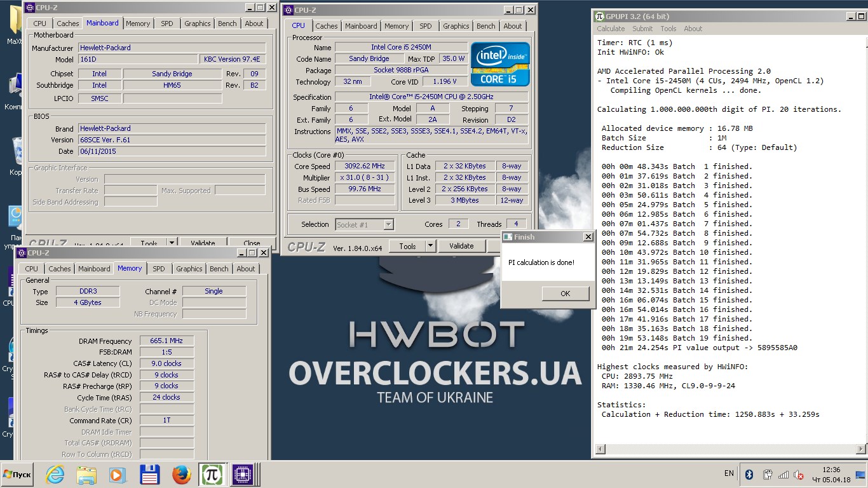868x488 pixels.
Task: Click the Finish dialog title icon
Action: point(508,237)
